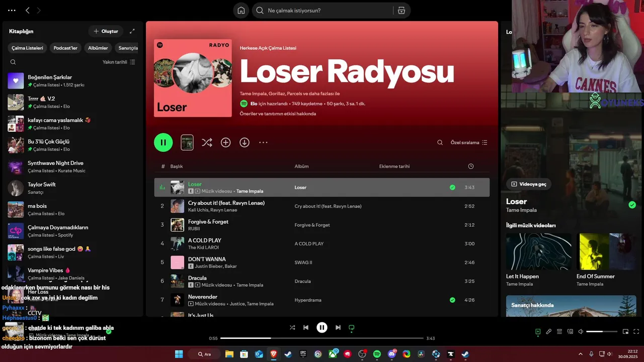The image size is (644, 362).
Task: Open Epic Games Launcher from taskbar
Action: (x=303, y=354)
